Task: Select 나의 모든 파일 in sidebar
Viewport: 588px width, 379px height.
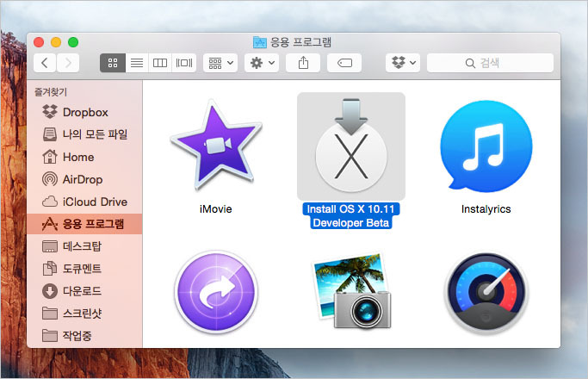Action: click(84, 134)
